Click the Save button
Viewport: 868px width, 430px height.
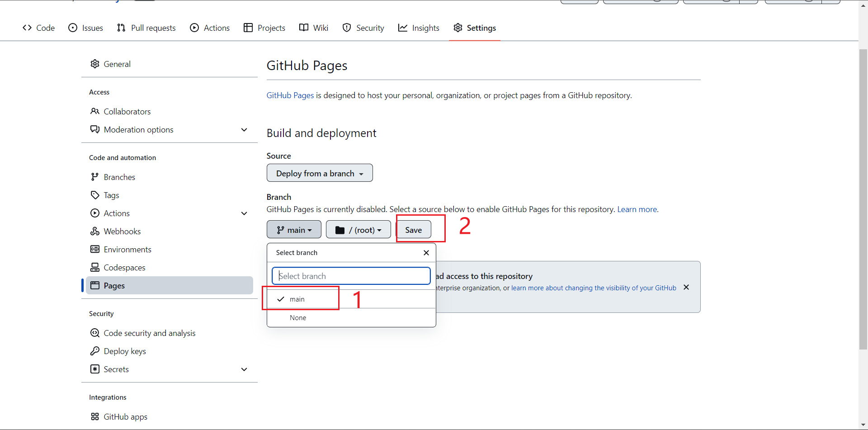(x=414, y=230)
